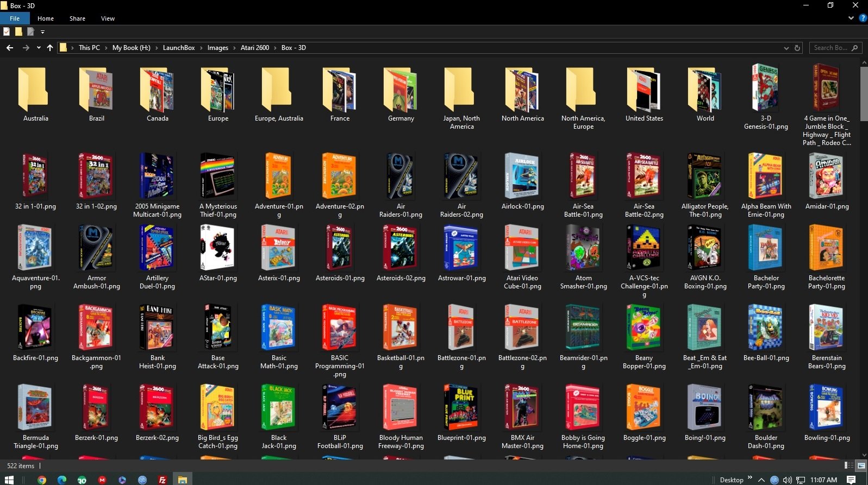This screenshot has width=868, height=485.
Task: Expand chevron after 'LaunchBox' breadcrumb
Action: pos(201,48)
